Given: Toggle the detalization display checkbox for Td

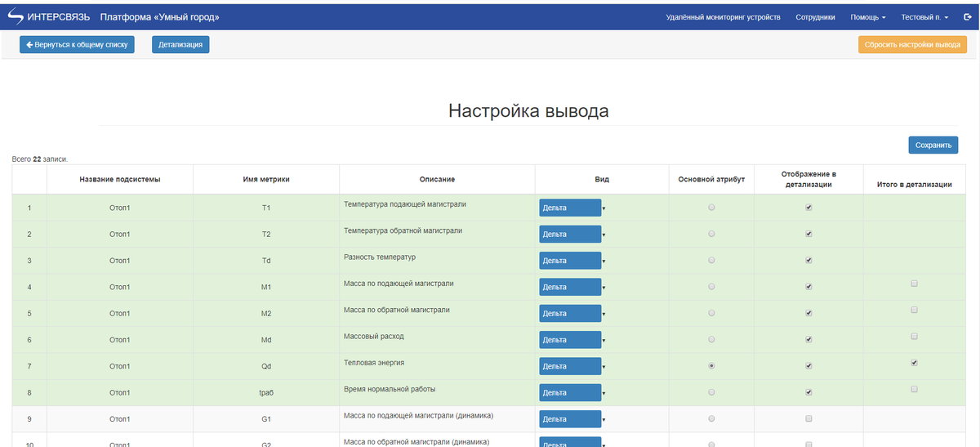Looking at the screenshot, I should point(808,260).
